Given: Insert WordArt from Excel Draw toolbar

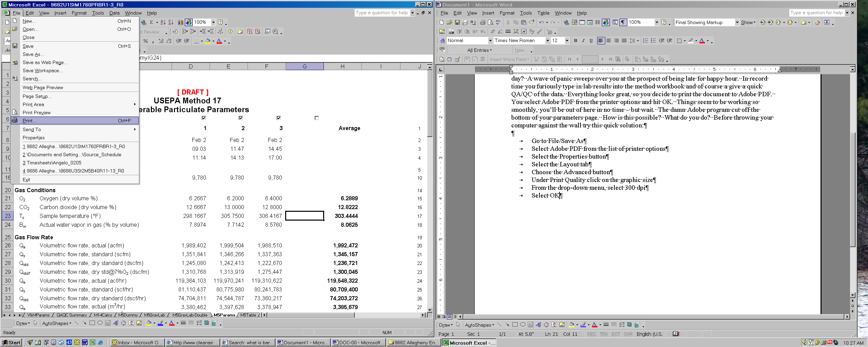Looking at the screenshot, I should click(x=115, y=323).
